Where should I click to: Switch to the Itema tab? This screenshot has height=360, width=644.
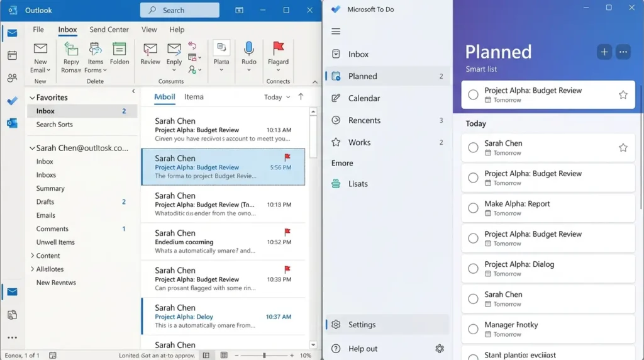click(194, 97)
